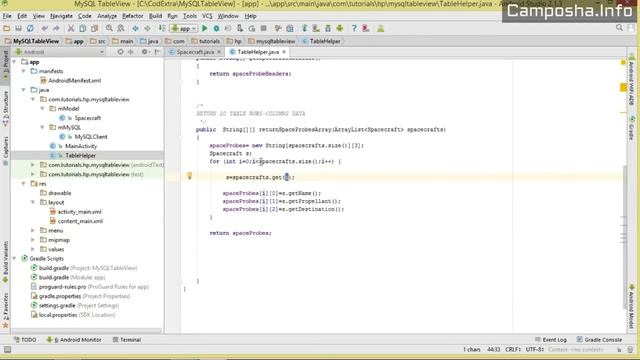Click the Redo arrow icon

[56, 28]
